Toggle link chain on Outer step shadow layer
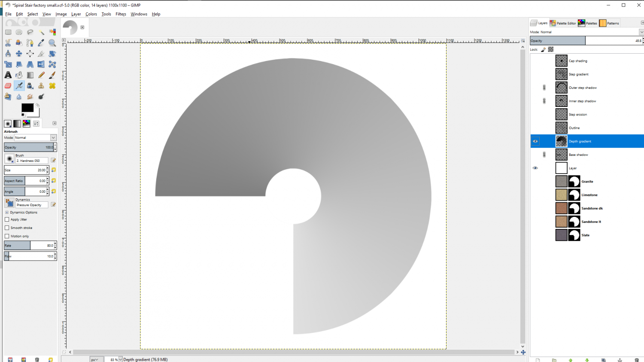Viewport: 644px width, 362px height. (544, 88)
